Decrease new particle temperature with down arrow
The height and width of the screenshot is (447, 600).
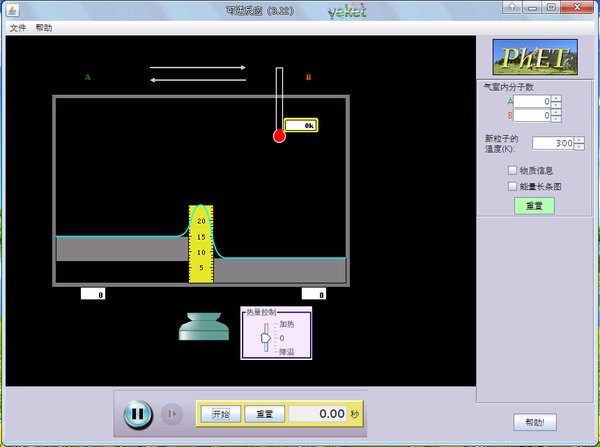(x=579, y=147)
